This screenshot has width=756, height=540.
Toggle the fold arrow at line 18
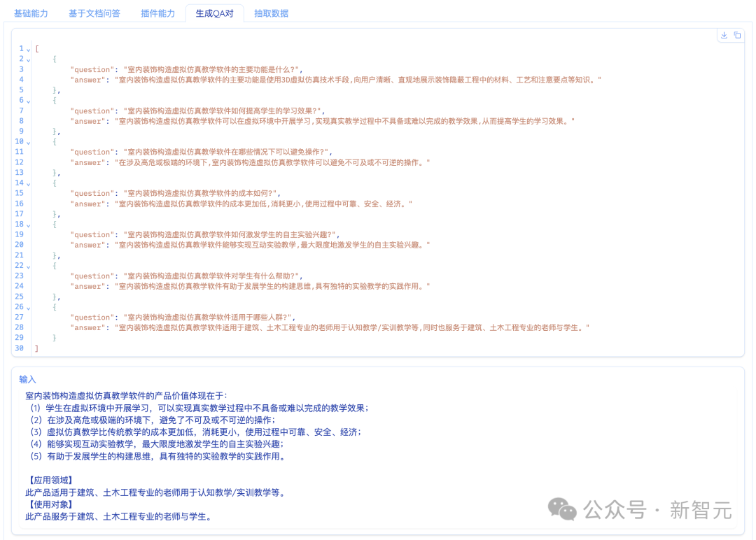click(x=29, y=225)
